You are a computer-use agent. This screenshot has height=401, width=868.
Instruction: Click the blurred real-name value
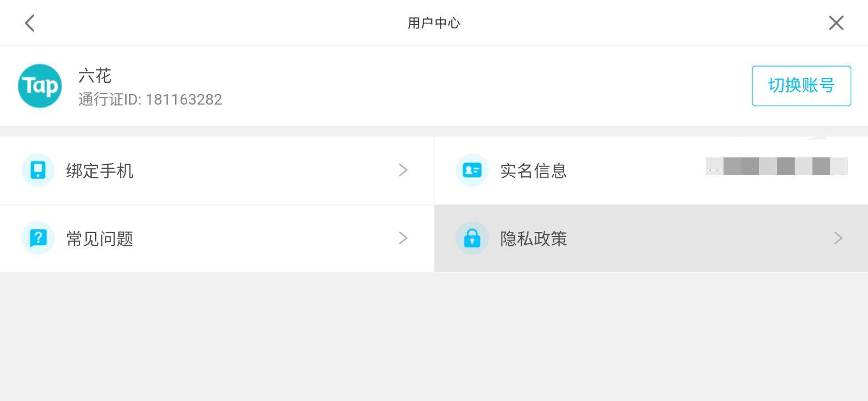click(x=776, y=166)
